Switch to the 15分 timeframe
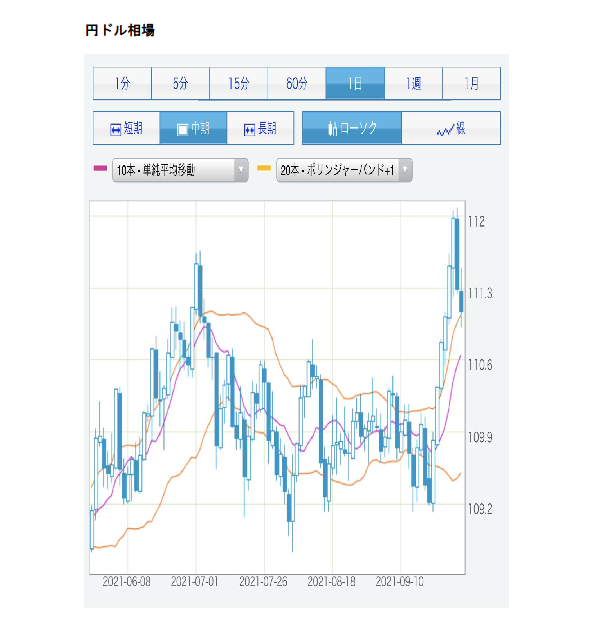Image resolution: width=595 pixels, height=633 pixels. [x=239, y=84]
